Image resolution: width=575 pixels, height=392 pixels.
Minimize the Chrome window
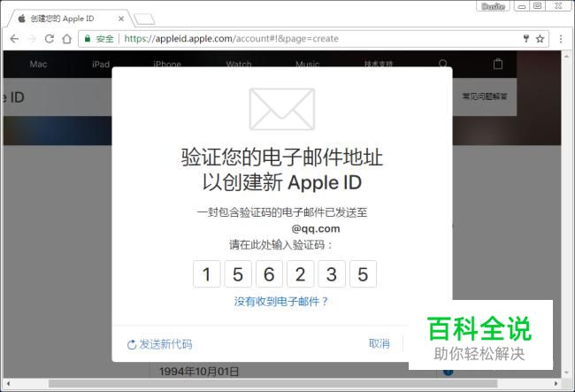pyautogui.click(x=521, y=6)
